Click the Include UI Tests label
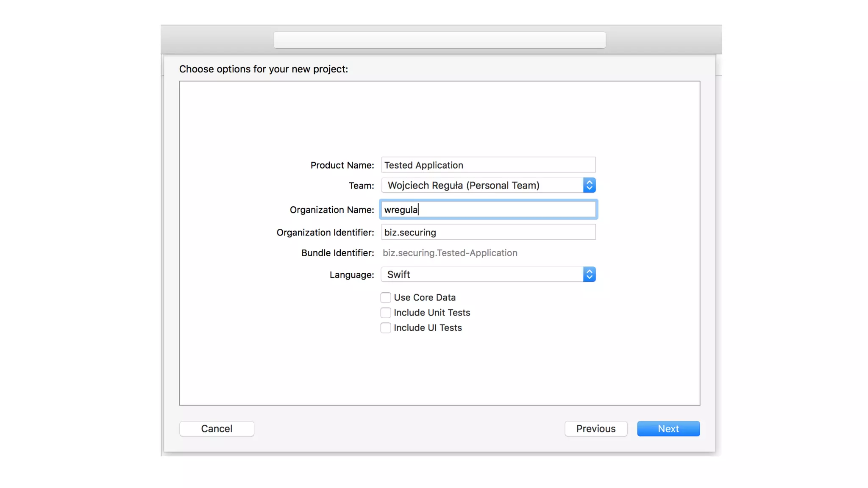The image size is (868, 488). (x=428, y=328)
